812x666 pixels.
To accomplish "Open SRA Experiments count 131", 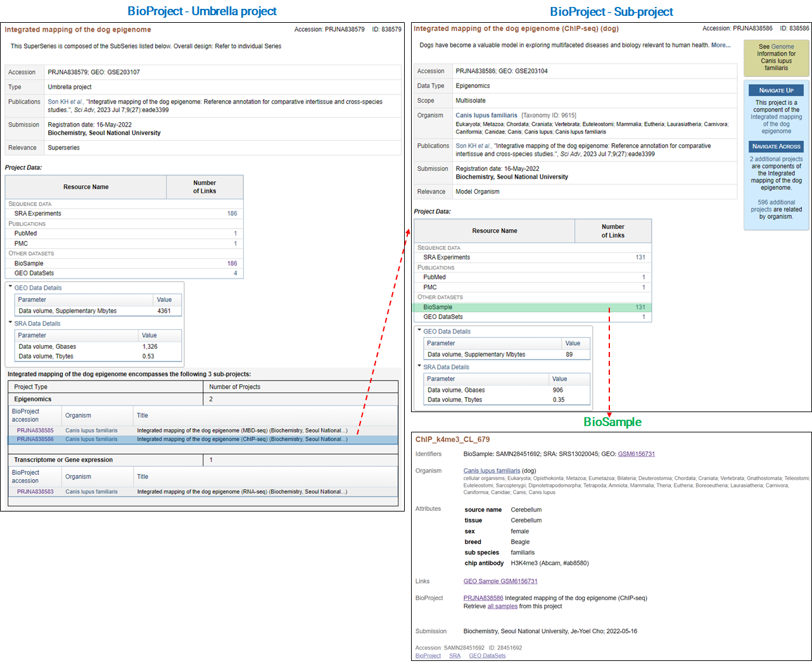I will (640, 257).
